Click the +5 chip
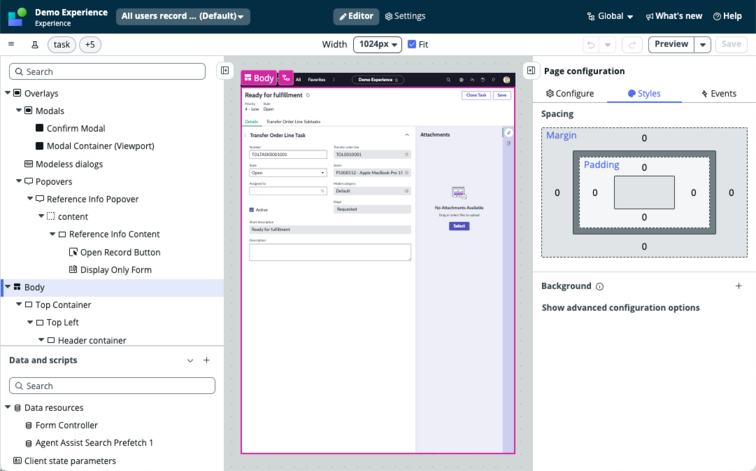 coord(90,45)
